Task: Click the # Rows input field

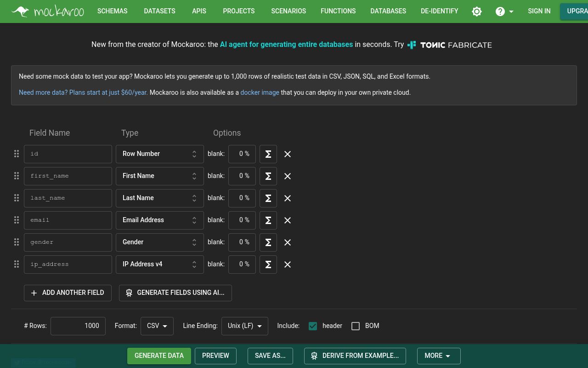Action: [x=78, y=326]
